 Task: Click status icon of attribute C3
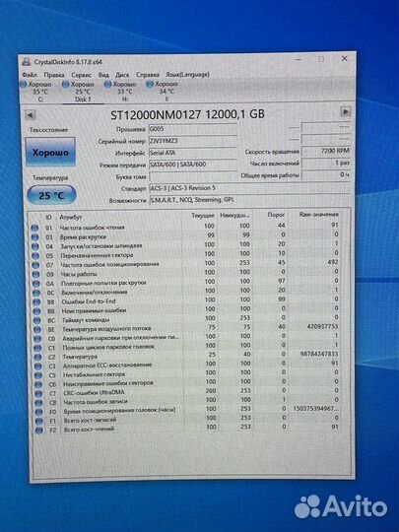coord(38,366)
